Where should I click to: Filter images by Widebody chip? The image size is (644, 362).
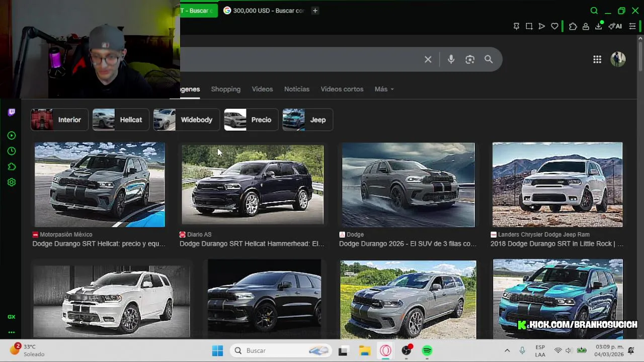click(x=186, y=120)
